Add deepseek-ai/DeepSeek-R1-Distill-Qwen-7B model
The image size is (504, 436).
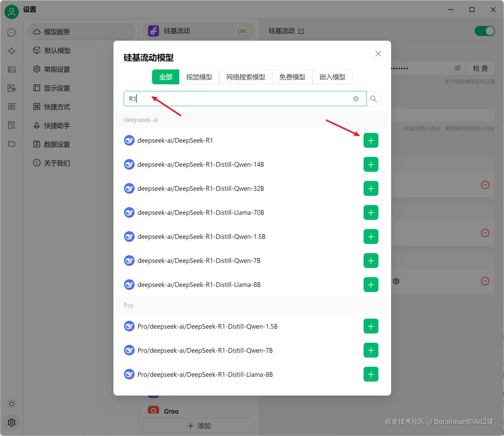coord(371,261)
